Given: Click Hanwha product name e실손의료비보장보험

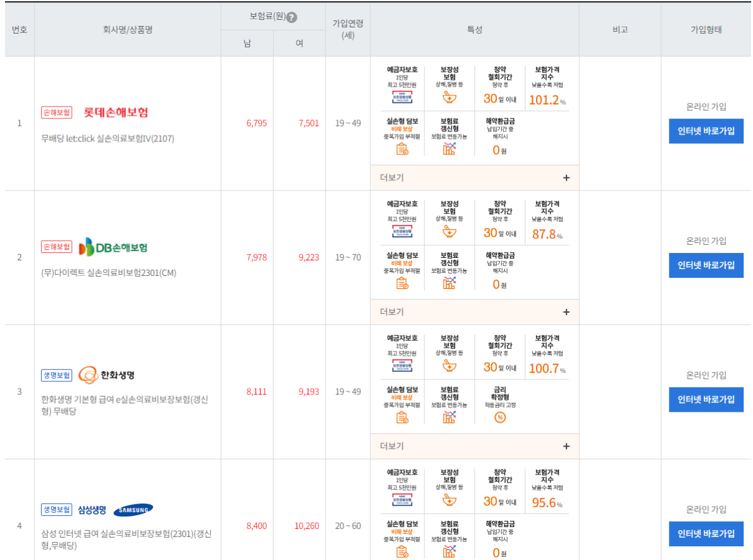Looking at the screenshot, I should [125, 405].
